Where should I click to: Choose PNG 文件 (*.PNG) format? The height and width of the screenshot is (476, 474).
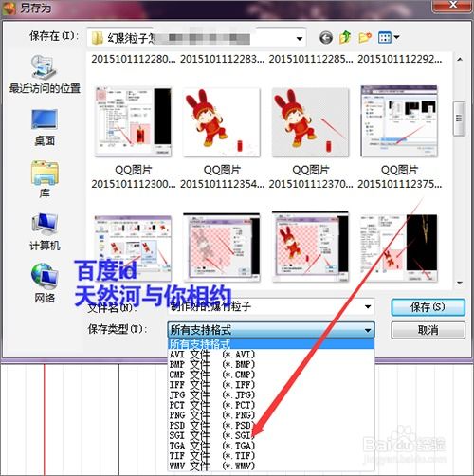tap(271, 415)
